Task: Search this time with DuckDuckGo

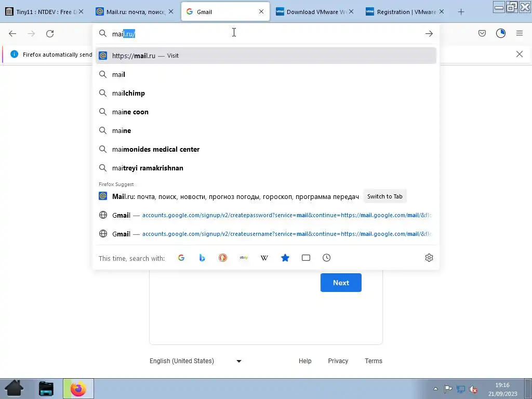Action: coord(222,258)
